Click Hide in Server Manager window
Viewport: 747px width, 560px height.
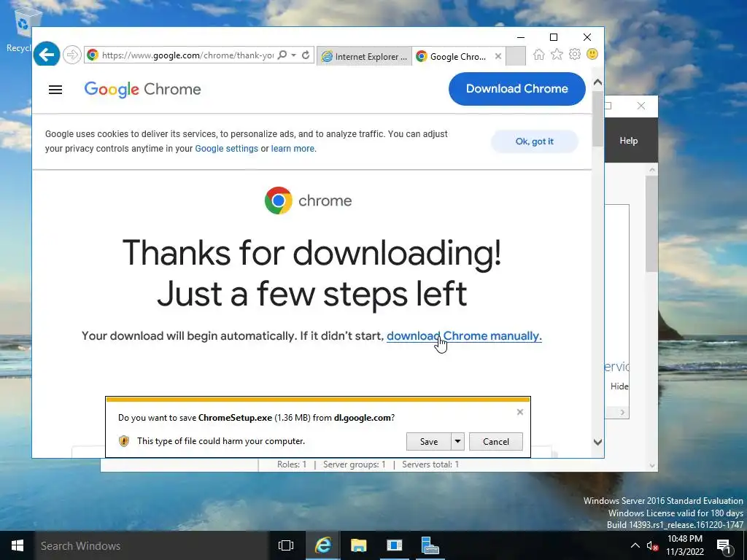(619, 386)
